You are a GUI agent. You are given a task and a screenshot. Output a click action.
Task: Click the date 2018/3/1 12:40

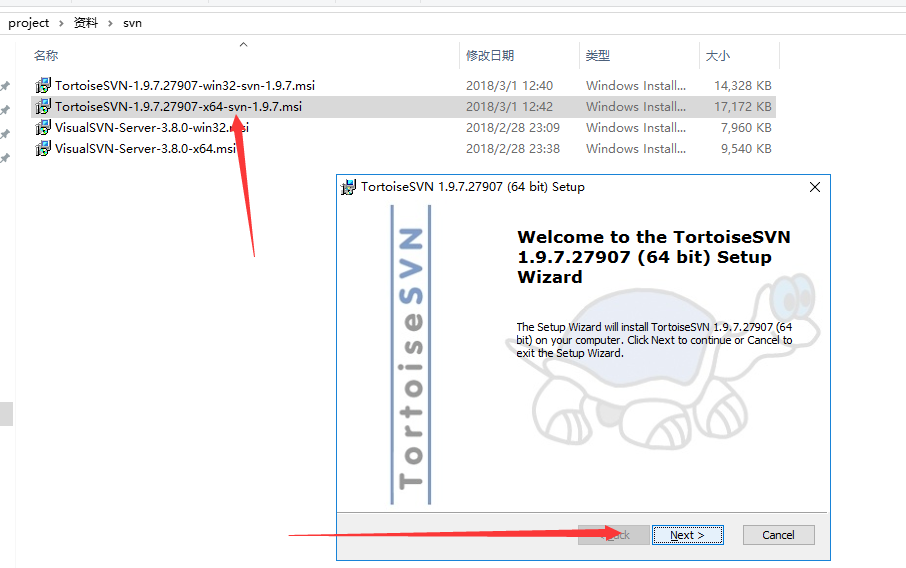point(510,86)
